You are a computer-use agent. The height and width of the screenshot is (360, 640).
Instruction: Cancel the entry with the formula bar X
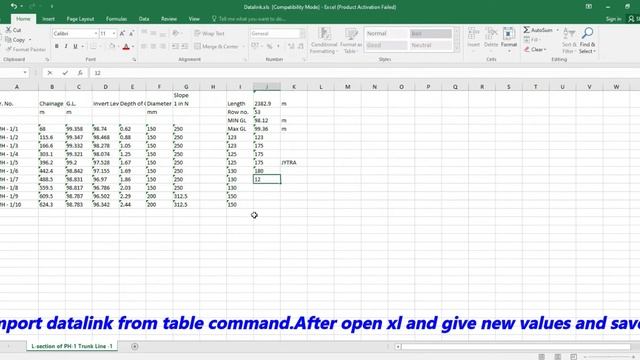point(50,73)
